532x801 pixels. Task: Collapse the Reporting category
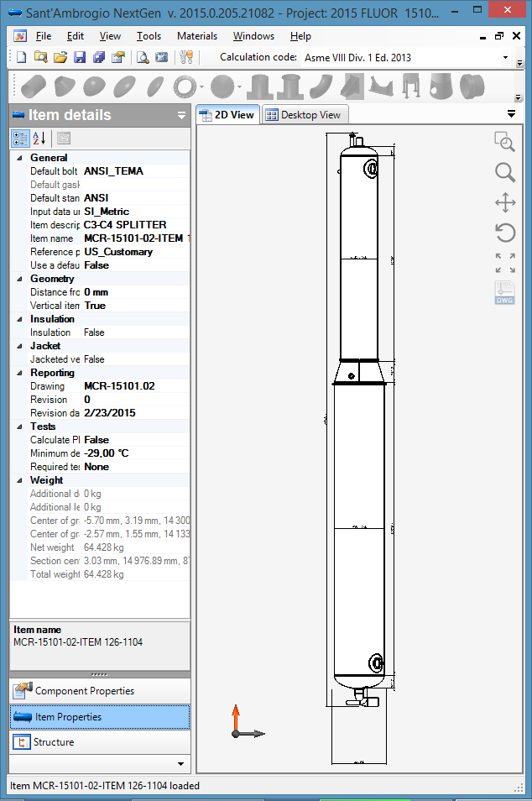pos(19,373)
